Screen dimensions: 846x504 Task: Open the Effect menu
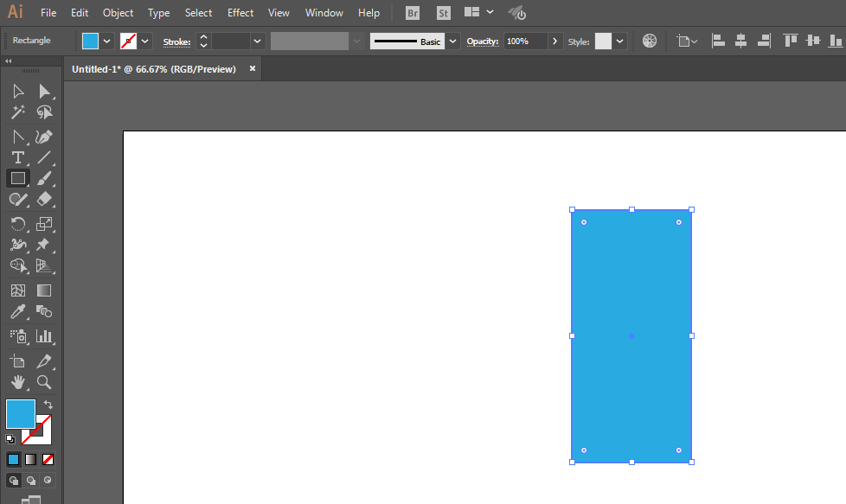click(240, 13)
